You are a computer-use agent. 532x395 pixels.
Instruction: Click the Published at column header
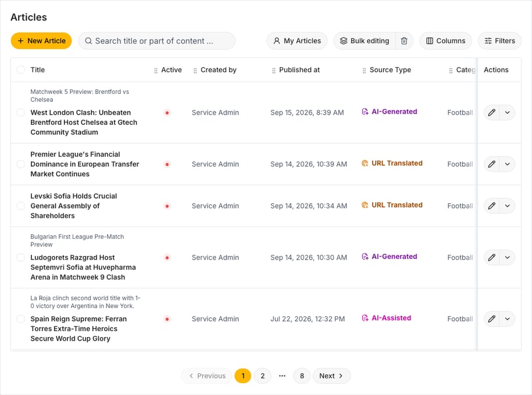(x=299, y=70)
